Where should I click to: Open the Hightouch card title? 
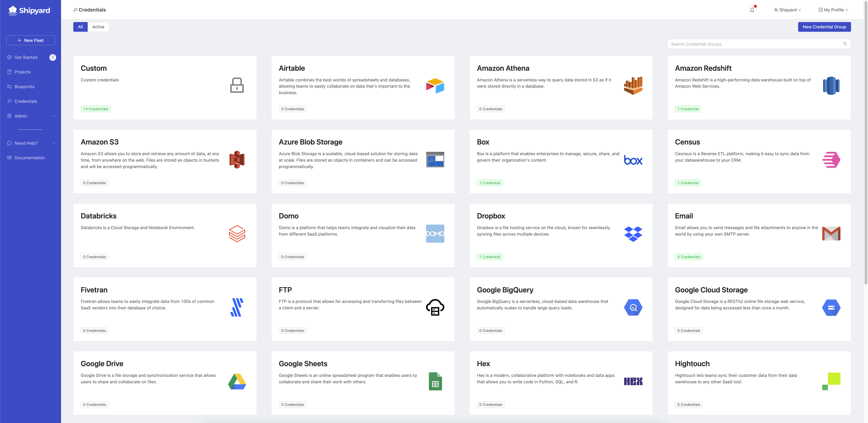[x=692, y=364]
